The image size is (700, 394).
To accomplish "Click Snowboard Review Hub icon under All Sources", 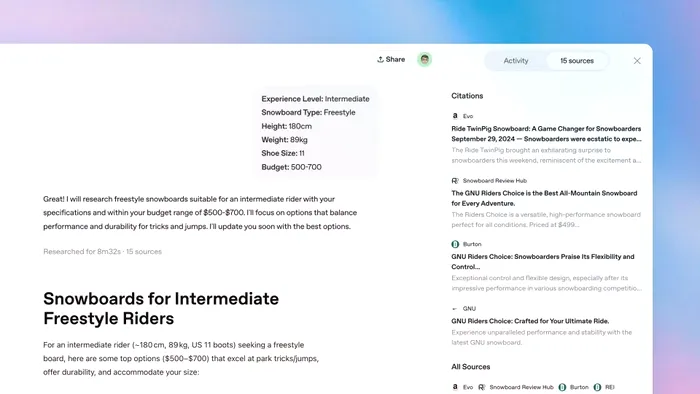I will click(482, 387).
